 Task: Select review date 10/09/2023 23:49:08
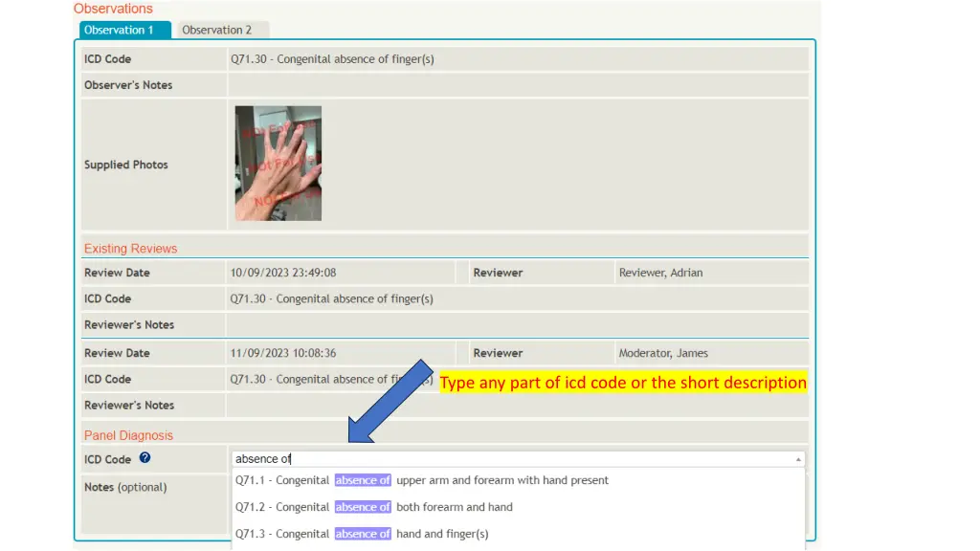(x=283, y=273)
